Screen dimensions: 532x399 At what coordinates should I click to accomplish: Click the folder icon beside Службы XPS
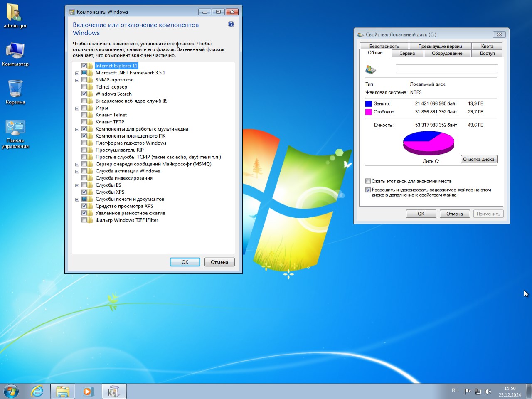pos(90,192)
